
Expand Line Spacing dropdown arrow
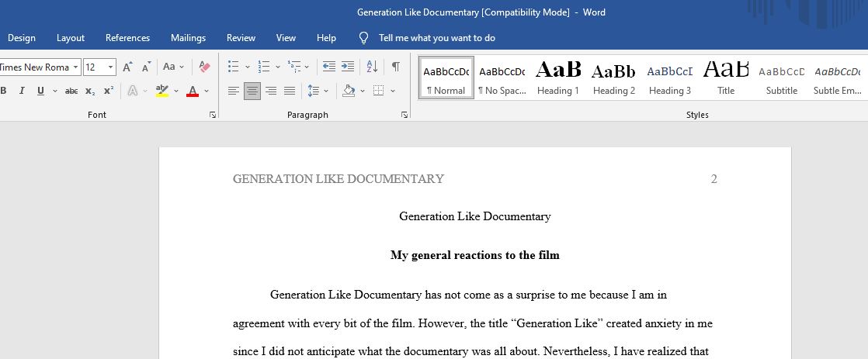pyautogui.click(x=326, y=91)
